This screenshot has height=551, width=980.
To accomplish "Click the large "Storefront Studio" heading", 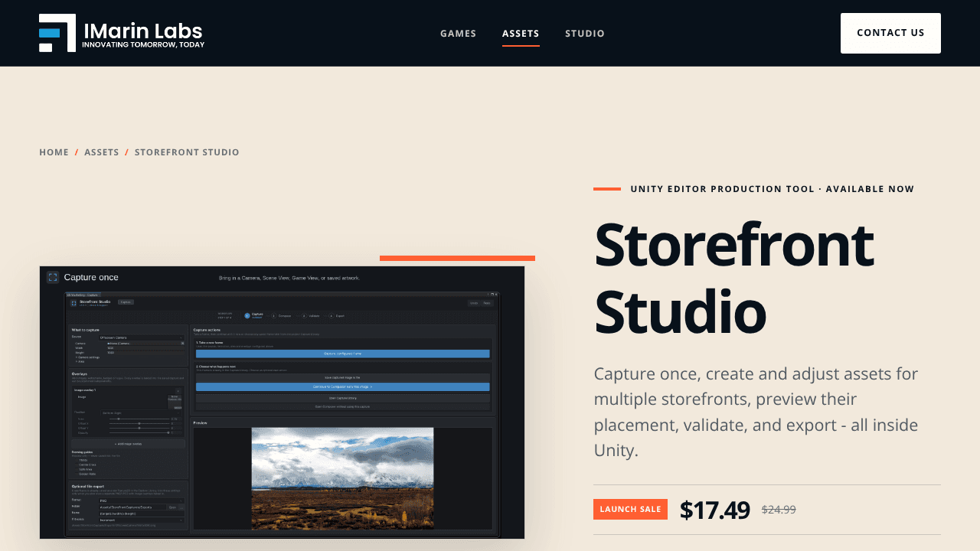I will (733, 278).
